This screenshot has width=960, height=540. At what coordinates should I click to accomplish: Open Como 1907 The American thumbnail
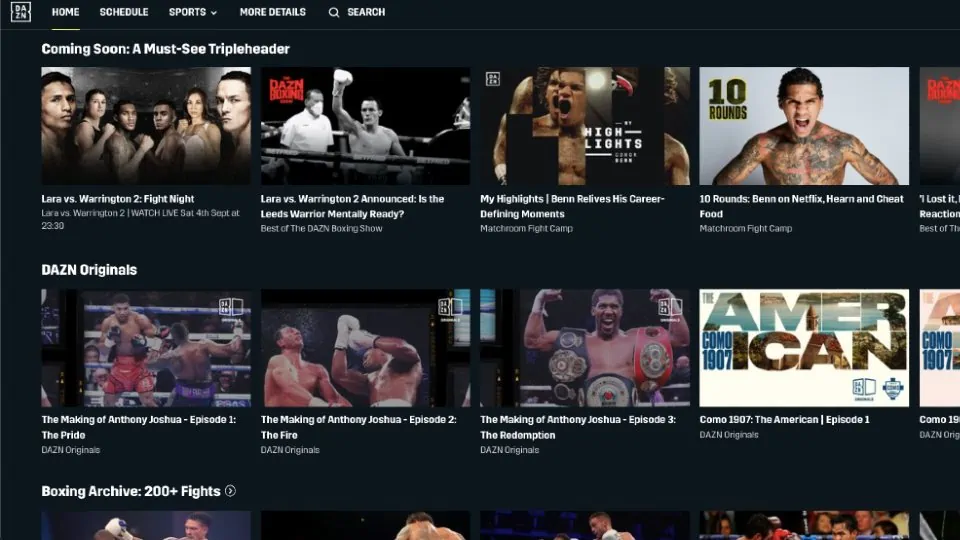pos(804,348)
